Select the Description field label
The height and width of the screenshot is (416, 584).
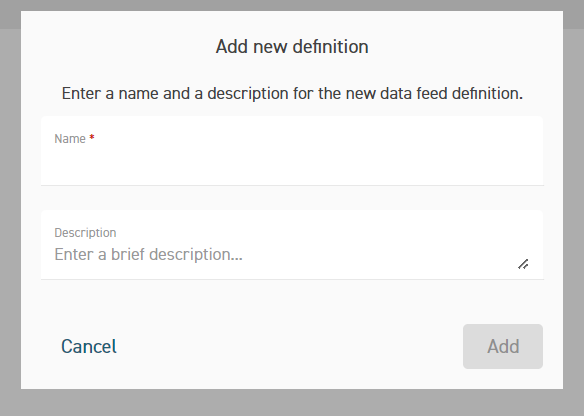pos(85,233)
